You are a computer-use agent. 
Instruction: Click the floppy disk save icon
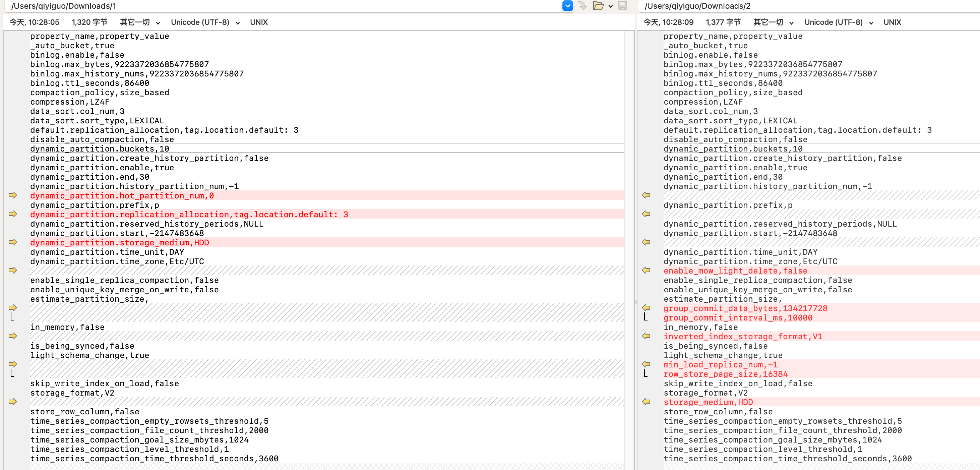pyautogui.click(x=623, y=6)
